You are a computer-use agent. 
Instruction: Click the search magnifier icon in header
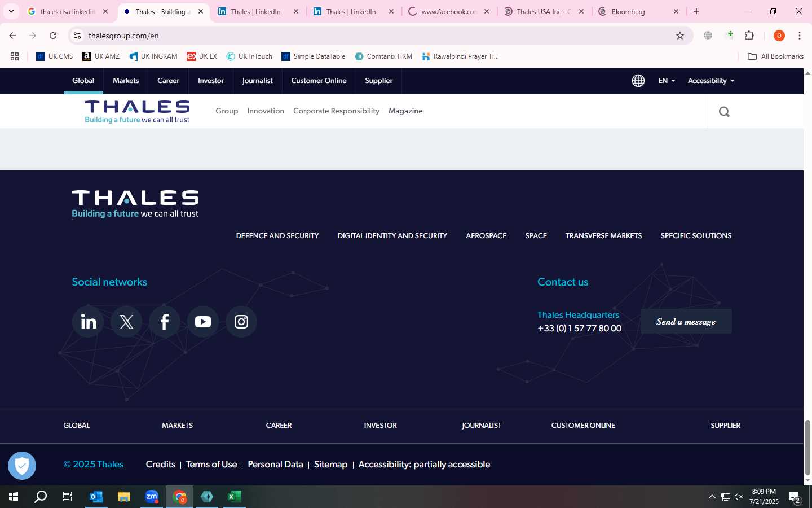725,112
